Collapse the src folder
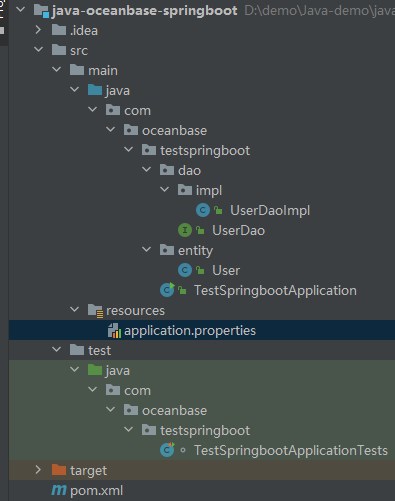The width and height of the screenshot is (395, 501). coord(39,50)
